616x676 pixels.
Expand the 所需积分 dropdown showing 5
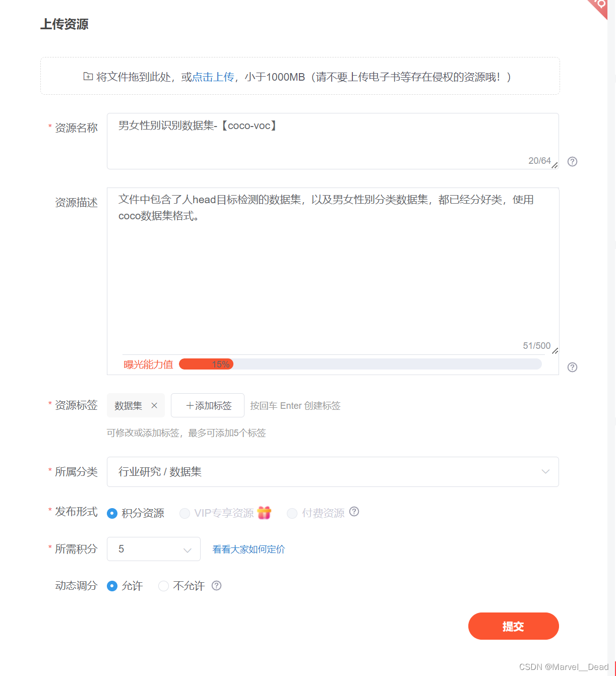154,549
